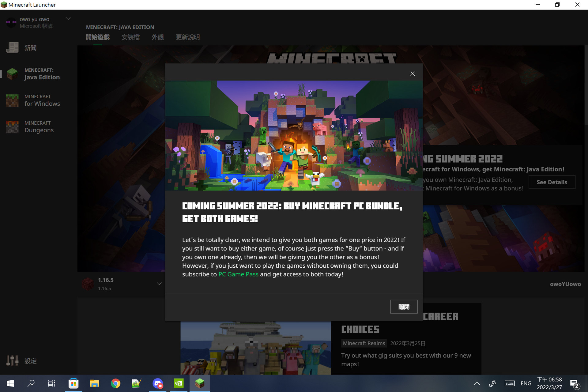Open the Windows Start menu
Image resolution: width=588 pixels, height=392 pixels.
[x=10, y=383]
